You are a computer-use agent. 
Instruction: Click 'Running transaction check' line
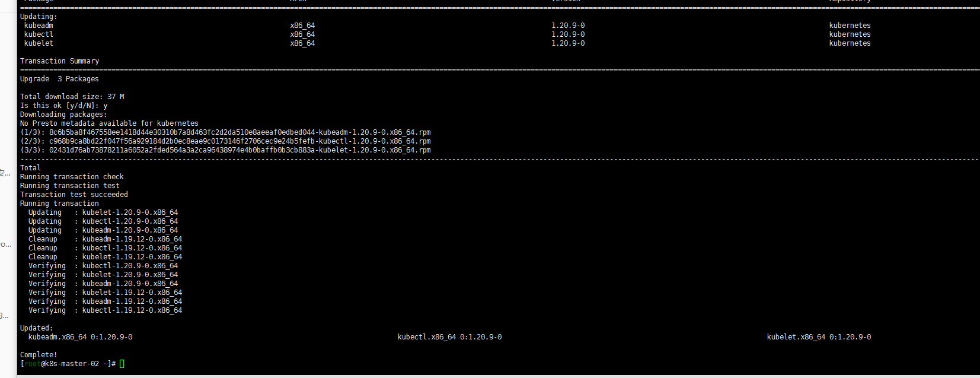72,177
